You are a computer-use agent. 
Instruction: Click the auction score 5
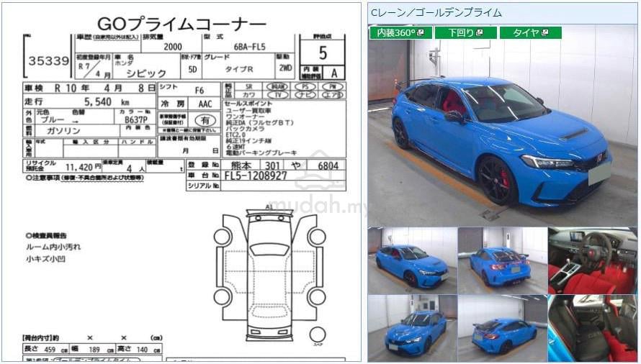[323, 53]
